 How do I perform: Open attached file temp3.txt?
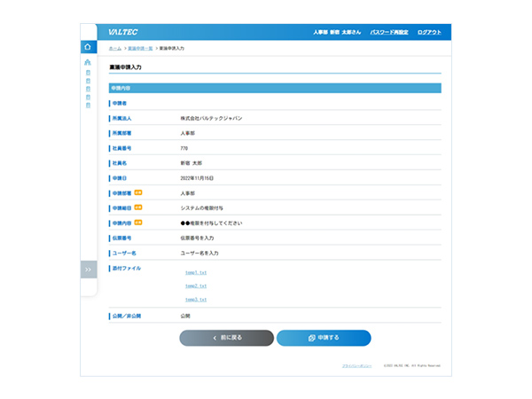click(196, 300)
